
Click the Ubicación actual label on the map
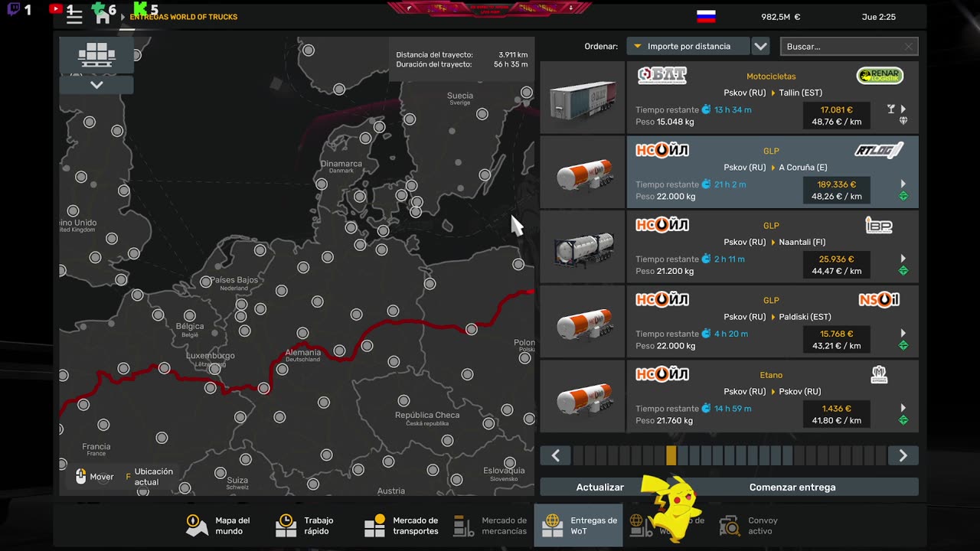154,477
